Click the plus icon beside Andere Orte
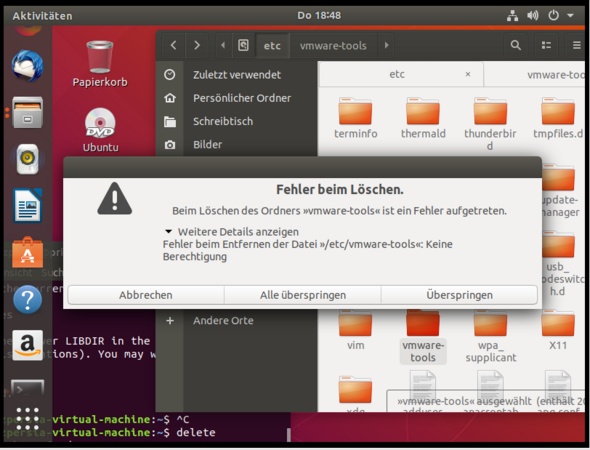The height and width of the screenshot is (450, 590). tap(170, 321)
